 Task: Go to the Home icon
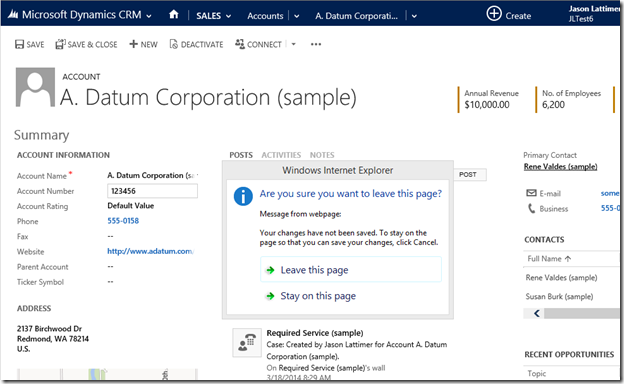click(174, 15)
